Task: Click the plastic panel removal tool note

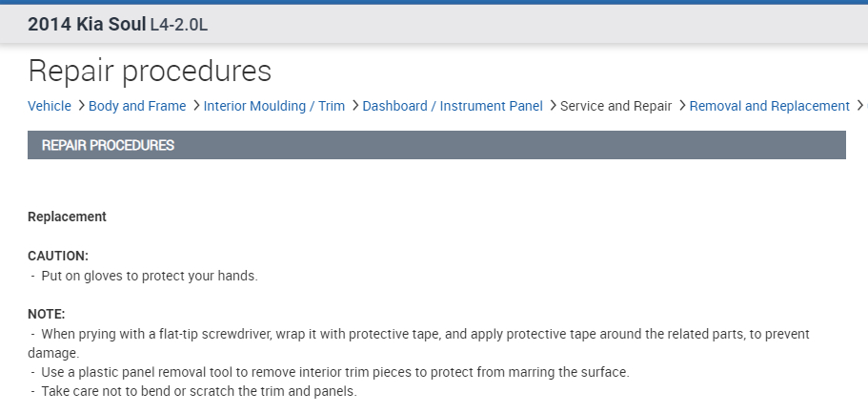Action: 335,372
